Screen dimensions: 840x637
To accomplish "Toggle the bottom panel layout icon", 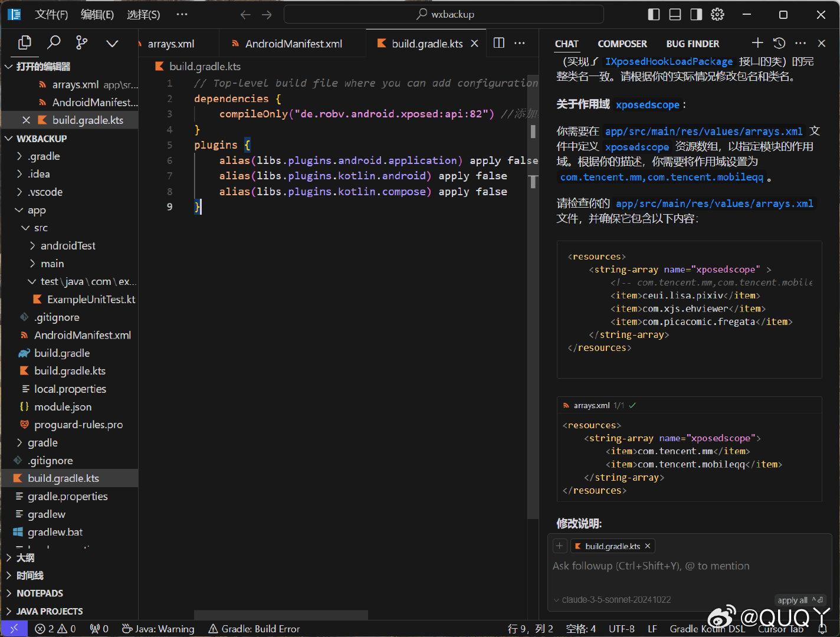I will coord(675,15).
